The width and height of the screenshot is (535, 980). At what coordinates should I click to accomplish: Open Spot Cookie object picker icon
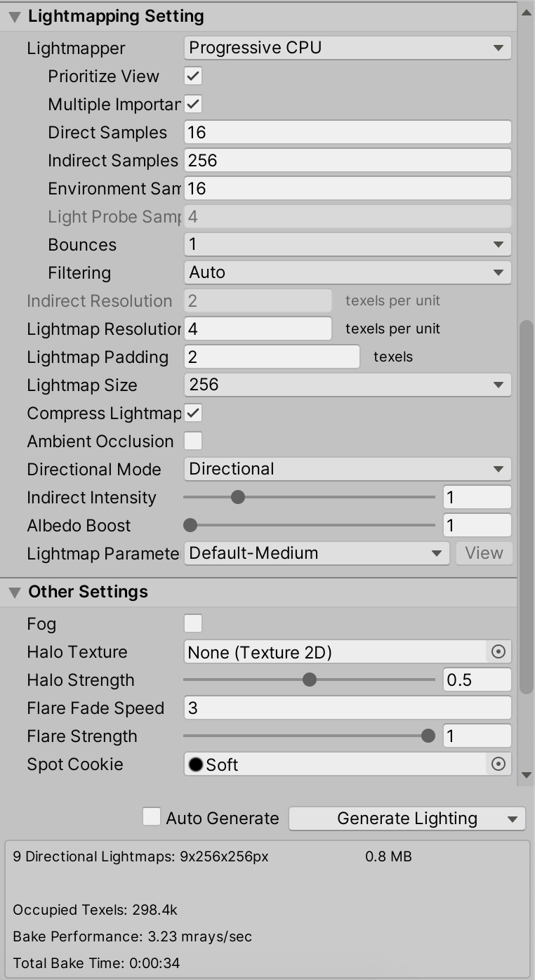click(498, 764)
